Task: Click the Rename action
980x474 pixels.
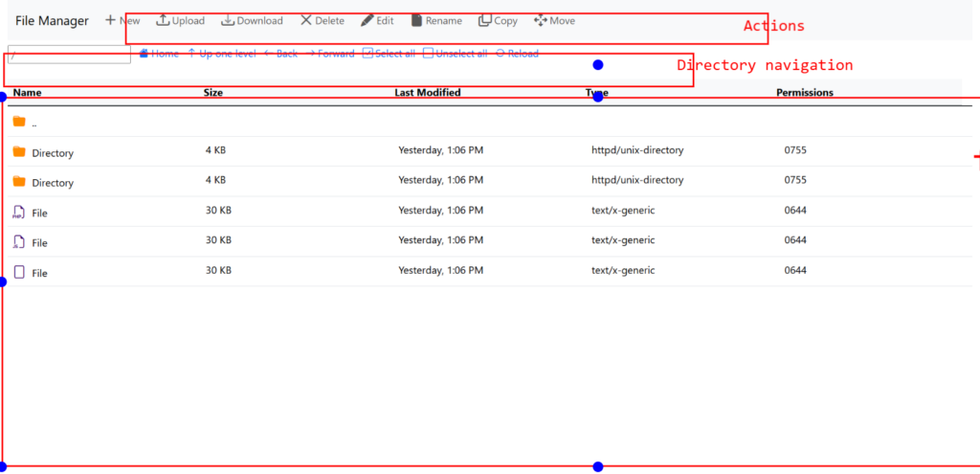Action: coord(436,21)
